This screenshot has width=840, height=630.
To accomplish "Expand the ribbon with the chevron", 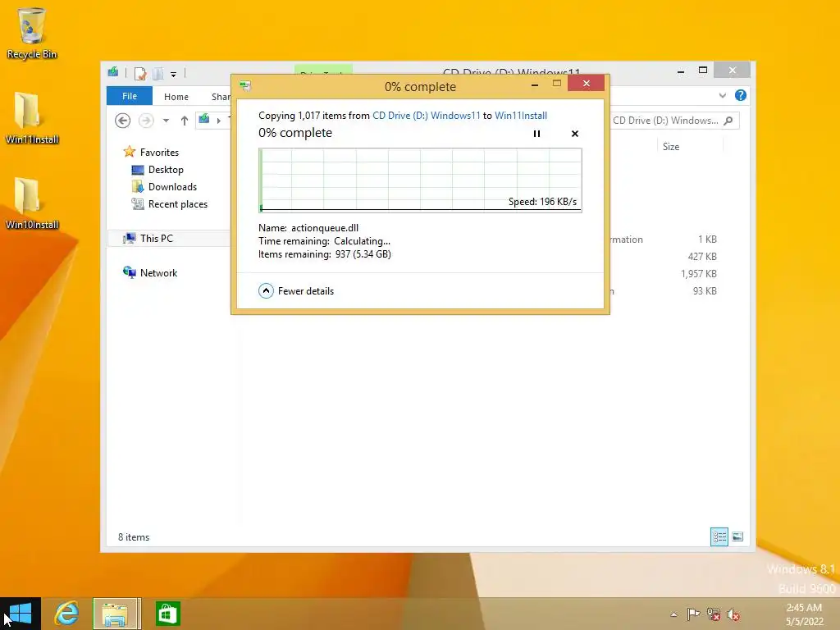I will pyautogui.click(x=722, y=96).
